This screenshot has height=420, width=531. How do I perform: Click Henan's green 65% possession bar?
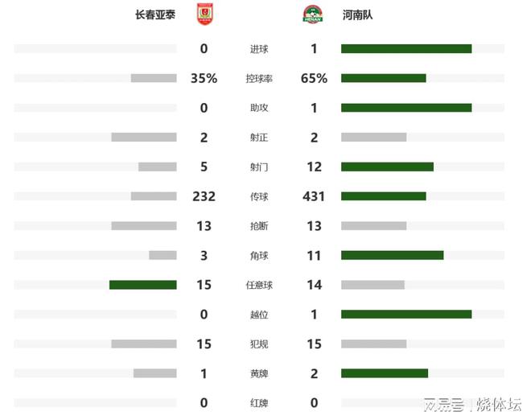coord(383,78)
